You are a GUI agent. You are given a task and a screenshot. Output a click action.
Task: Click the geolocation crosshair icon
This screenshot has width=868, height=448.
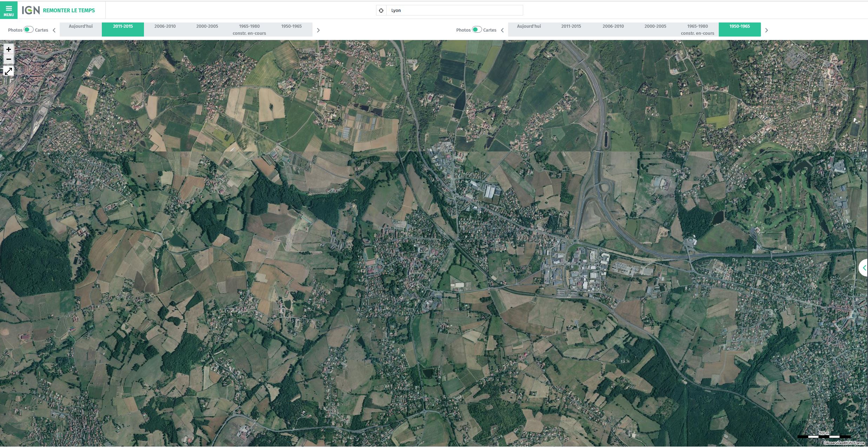tap(381, 11)
